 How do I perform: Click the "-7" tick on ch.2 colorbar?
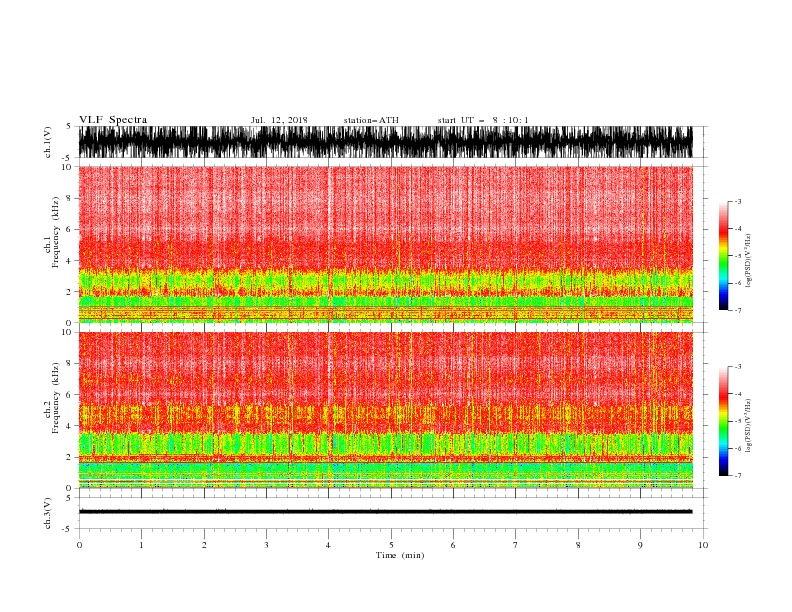(x=737, y=475)
